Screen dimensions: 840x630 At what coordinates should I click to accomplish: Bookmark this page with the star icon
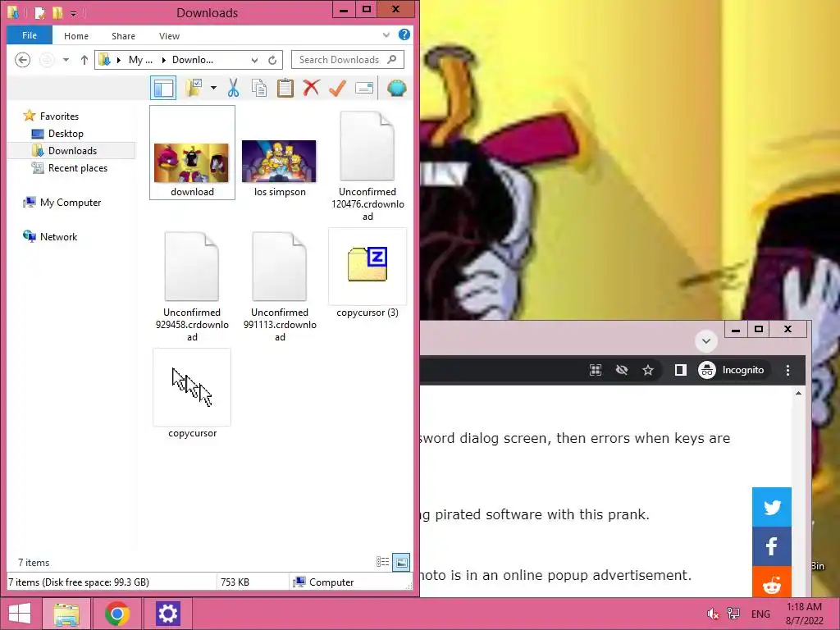click(x=648, y=370)
